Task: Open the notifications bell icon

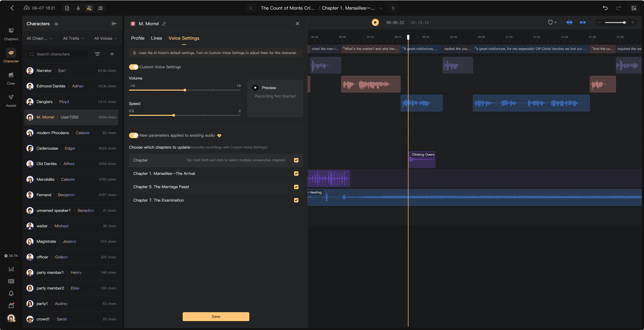Action: coord(11,293)
